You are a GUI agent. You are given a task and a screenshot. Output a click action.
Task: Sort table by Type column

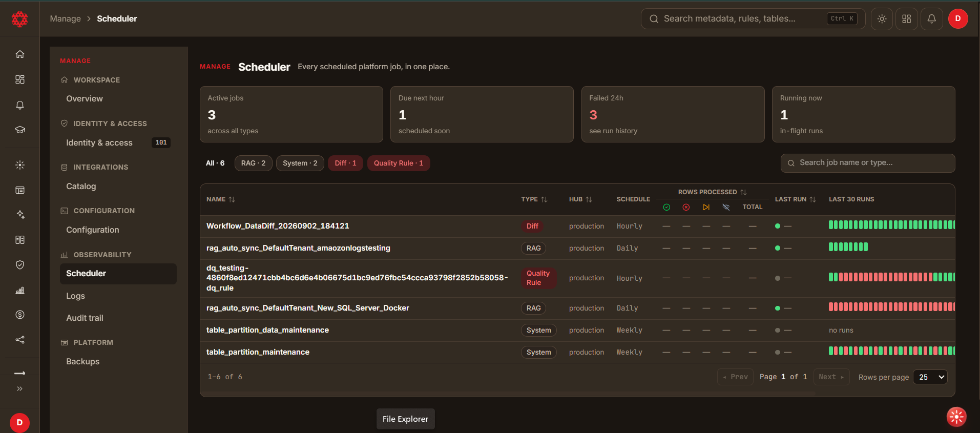[x=534, y=199]
